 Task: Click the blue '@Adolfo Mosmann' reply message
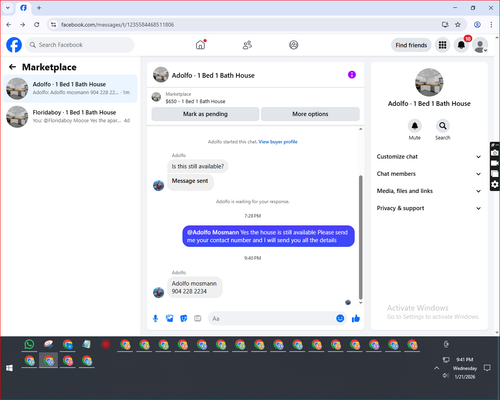point(268,236)
